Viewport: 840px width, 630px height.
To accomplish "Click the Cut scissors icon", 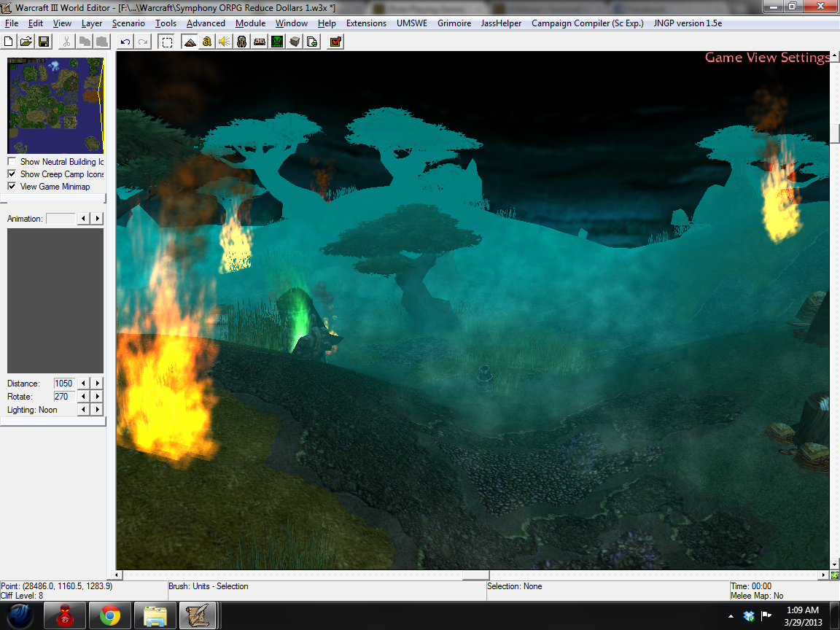I will point(66,42).
